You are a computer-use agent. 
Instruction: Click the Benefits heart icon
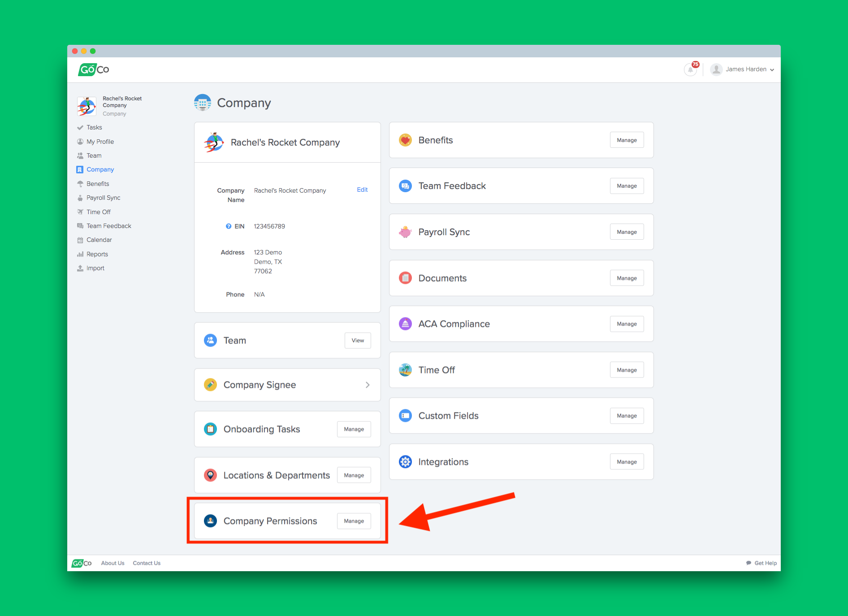pyautogui.click(x=405, y=140)
